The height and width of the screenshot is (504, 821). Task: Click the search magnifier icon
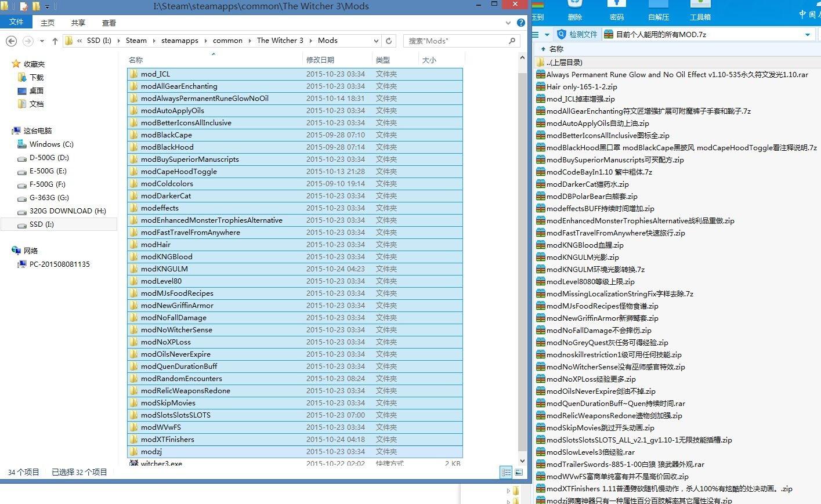pyautogui.click(x=512, y=41)
